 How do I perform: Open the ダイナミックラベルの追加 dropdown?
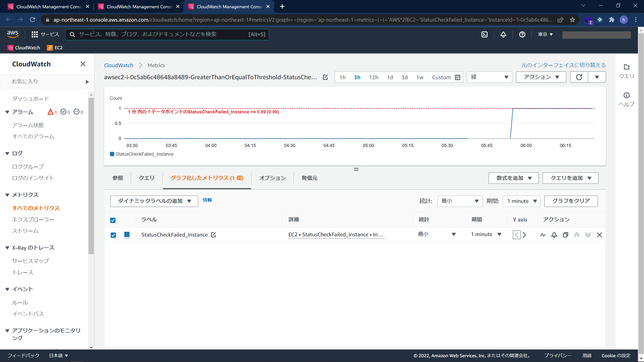click(x=154, y=201)
